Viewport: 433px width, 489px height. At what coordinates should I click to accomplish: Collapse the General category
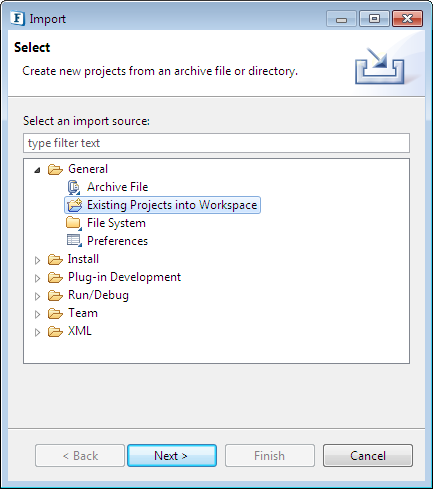(x=37, y=170)
